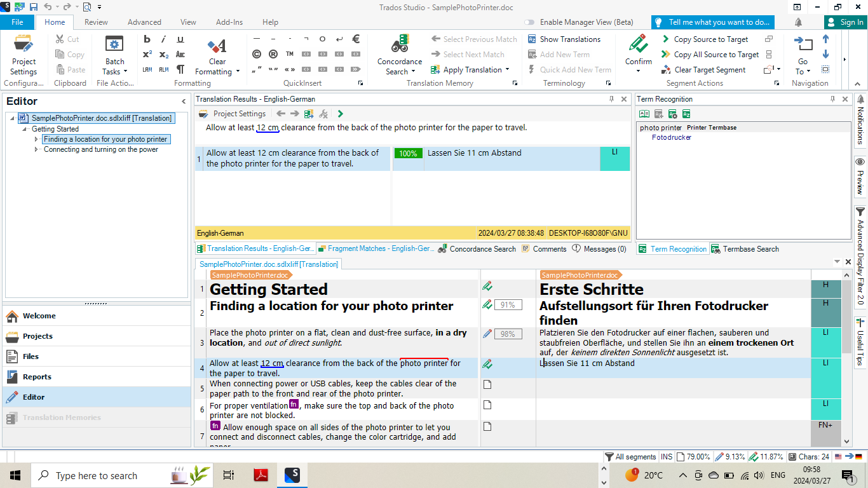Click the navigation up arrow
Image resolution: width=868 pixels, height=488 pixels.
(826, 39)
